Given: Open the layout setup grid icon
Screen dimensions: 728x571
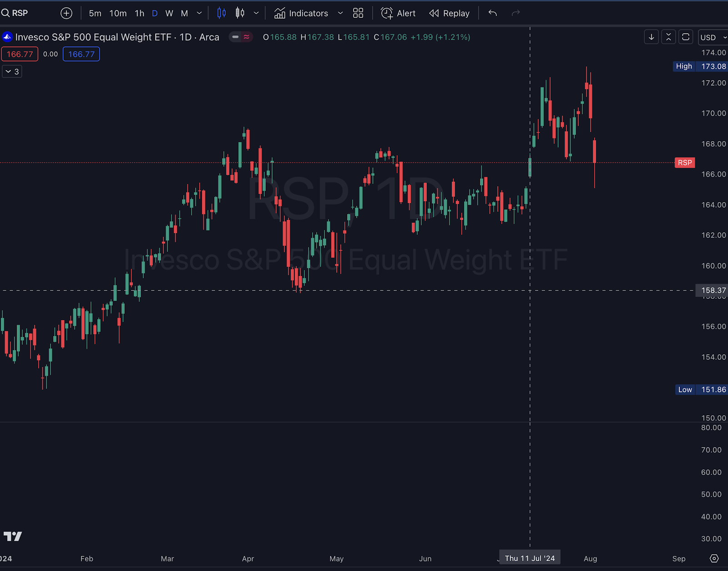Looking at the screenshot, I should 358,13.
